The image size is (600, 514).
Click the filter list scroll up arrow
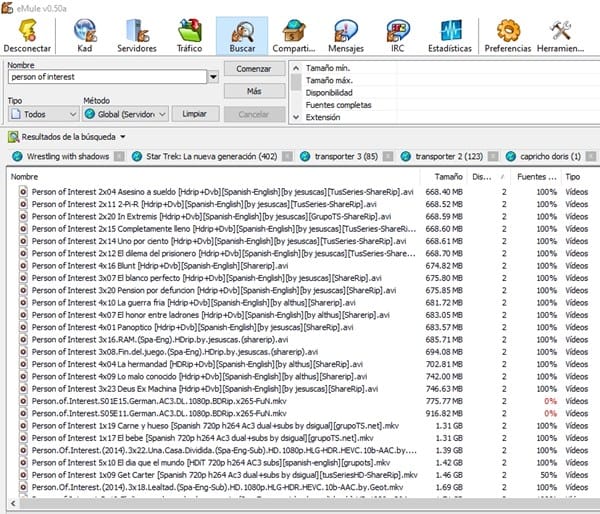pos(296,68)
